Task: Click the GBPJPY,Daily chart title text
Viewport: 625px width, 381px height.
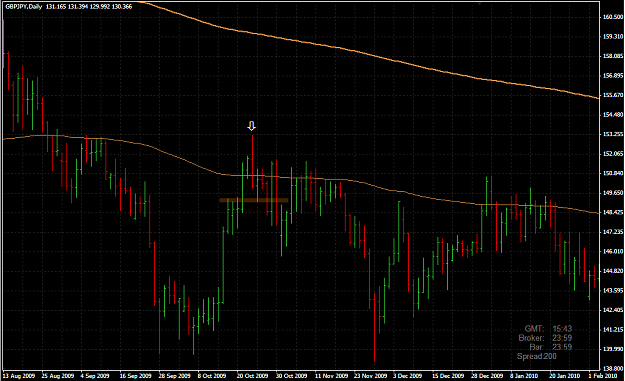Action: (24, 7)
